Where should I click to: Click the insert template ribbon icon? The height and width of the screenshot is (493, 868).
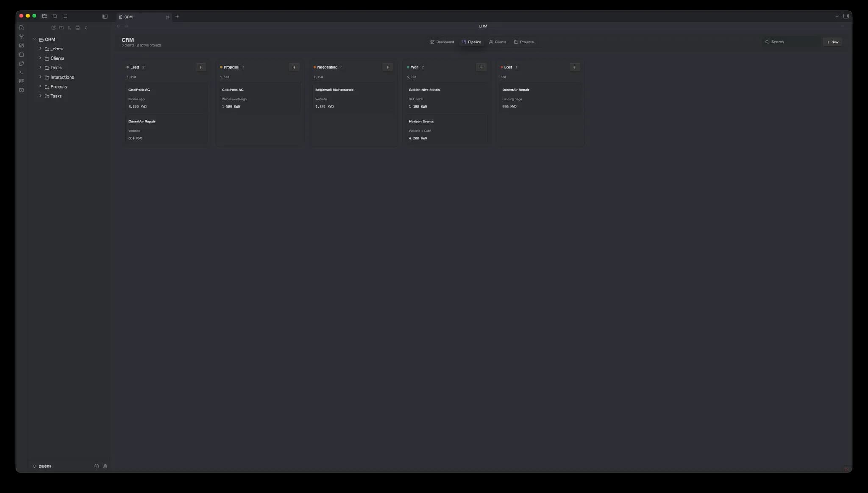[22, 63]
